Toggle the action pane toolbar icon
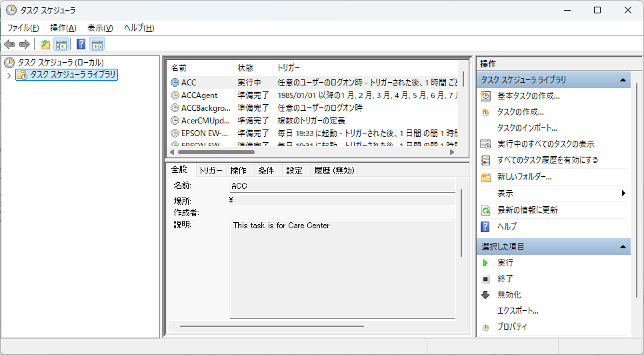Image resolution: width=644 pixels, height=355 pixels. click(x=97, y=44)
